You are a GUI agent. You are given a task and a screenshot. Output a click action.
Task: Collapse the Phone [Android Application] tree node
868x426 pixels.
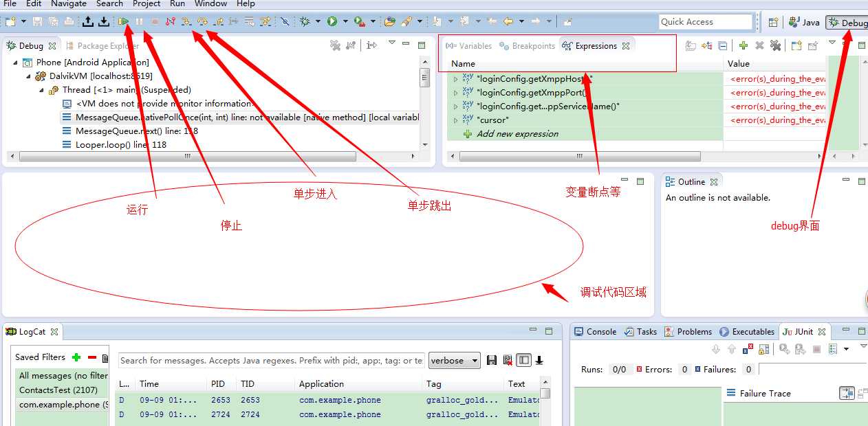tap(16, 63)
